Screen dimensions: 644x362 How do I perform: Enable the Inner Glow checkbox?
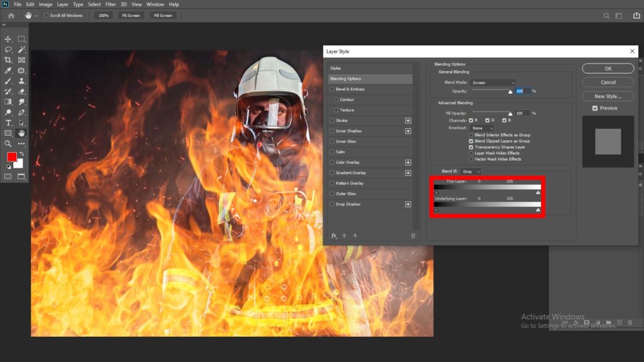coord(332,141)
